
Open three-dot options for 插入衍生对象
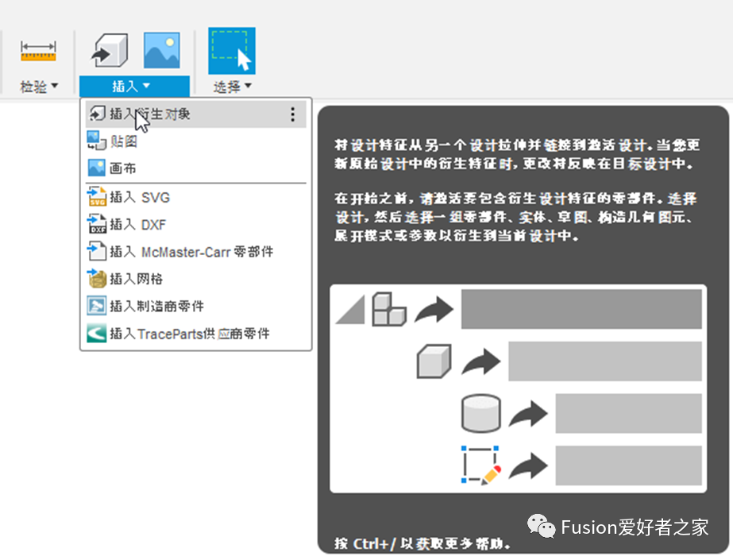point(292,114)
